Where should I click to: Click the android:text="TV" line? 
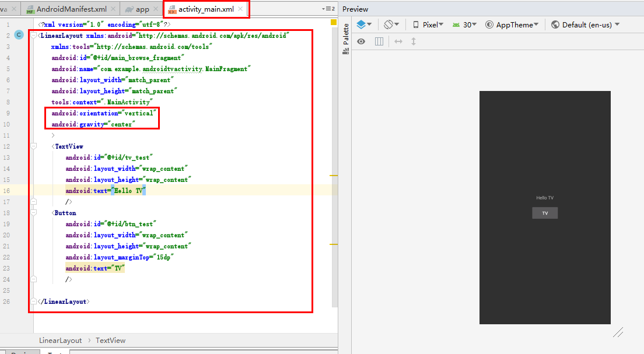[95, 269]
